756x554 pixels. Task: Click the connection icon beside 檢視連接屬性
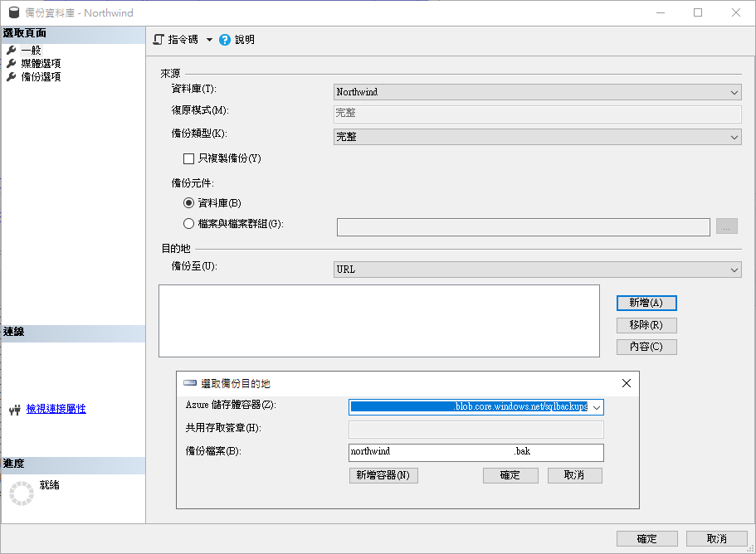pos(13,410)
